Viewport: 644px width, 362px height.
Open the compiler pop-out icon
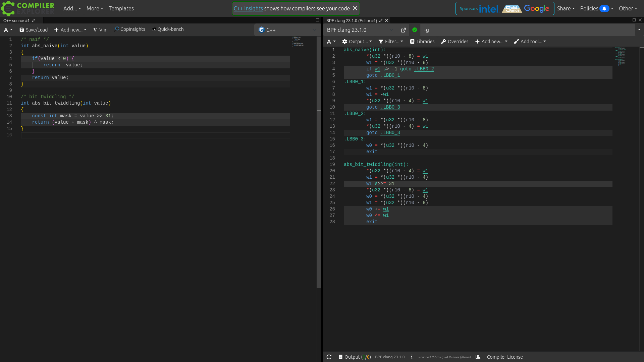[x=403, y=30]
